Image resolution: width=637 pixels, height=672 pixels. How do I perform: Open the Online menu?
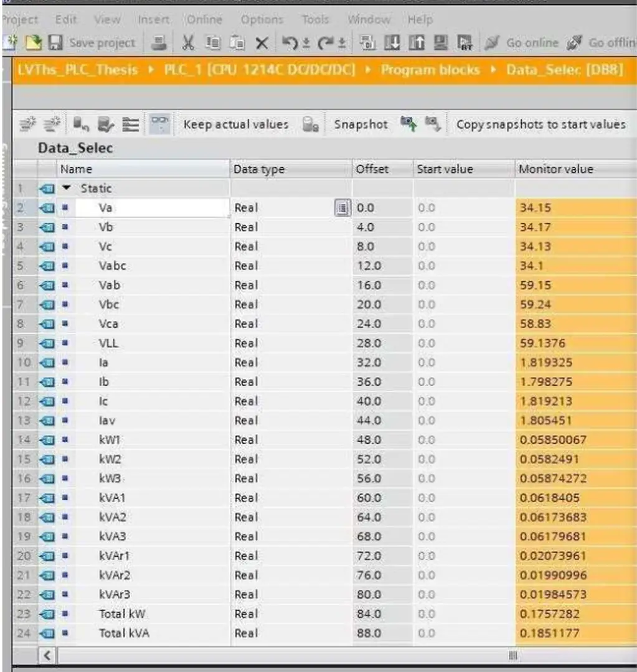[205, 20]
